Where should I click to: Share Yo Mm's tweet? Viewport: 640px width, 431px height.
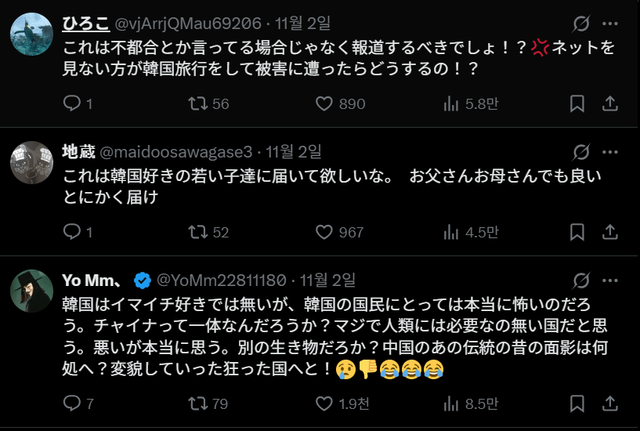click(609, 404)
